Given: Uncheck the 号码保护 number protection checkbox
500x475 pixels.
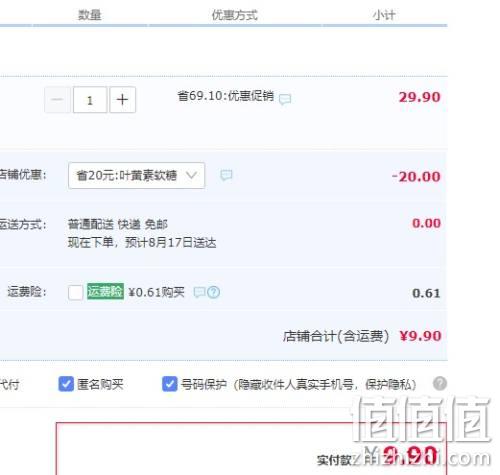Looking at the screenshot, I should pos(170,384).
